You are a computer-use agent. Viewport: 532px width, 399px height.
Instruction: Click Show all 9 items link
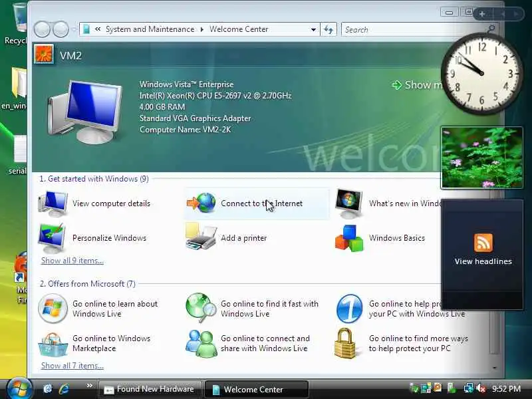click(72, 261)
